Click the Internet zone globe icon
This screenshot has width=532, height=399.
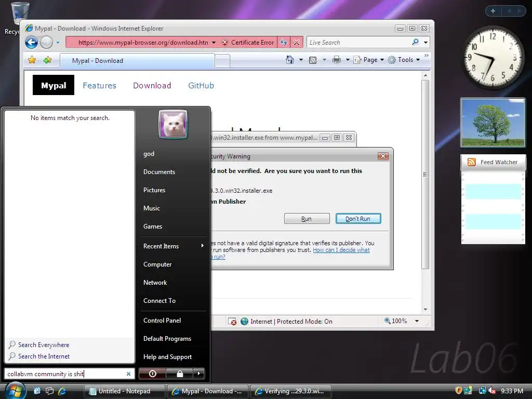(x=244, y=321)
